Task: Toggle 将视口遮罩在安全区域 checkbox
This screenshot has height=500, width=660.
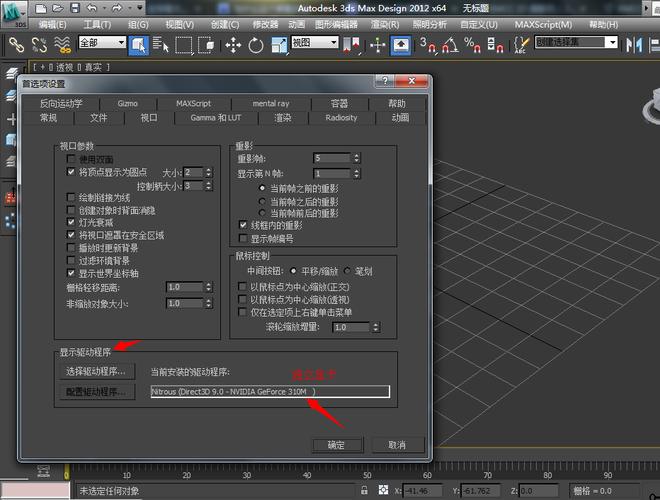Action: coord(71,235)
